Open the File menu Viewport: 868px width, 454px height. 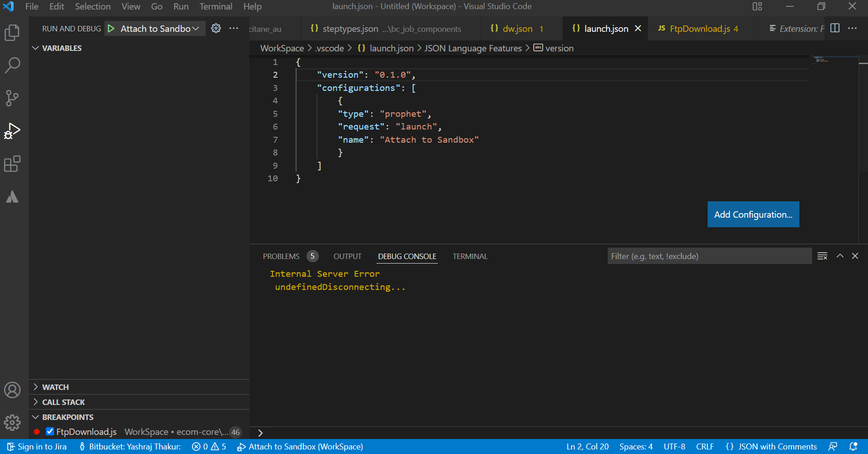pos(32,6)
